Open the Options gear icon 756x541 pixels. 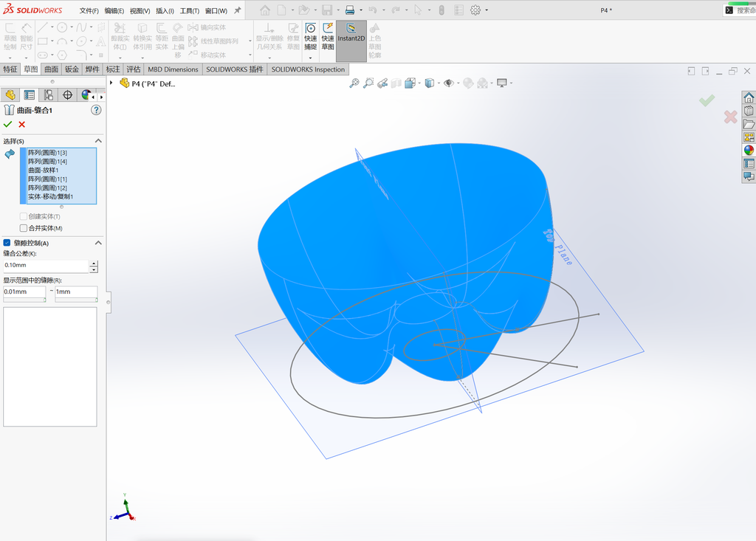[475, 10]
